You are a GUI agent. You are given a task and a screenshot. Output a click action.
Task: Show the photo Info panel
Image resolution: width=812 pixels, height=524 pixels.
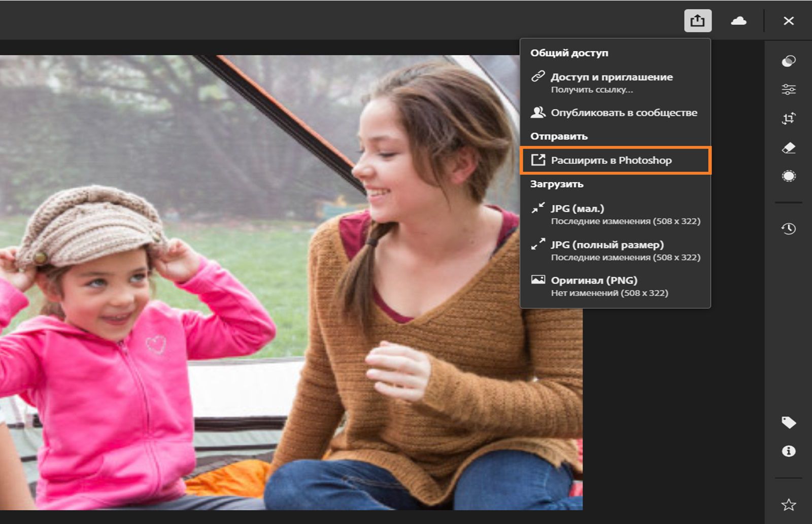788,450
